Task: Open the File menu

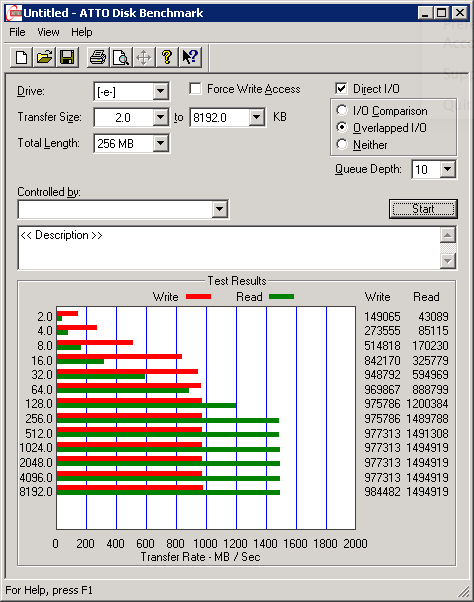Action: [x=17, y=32]
